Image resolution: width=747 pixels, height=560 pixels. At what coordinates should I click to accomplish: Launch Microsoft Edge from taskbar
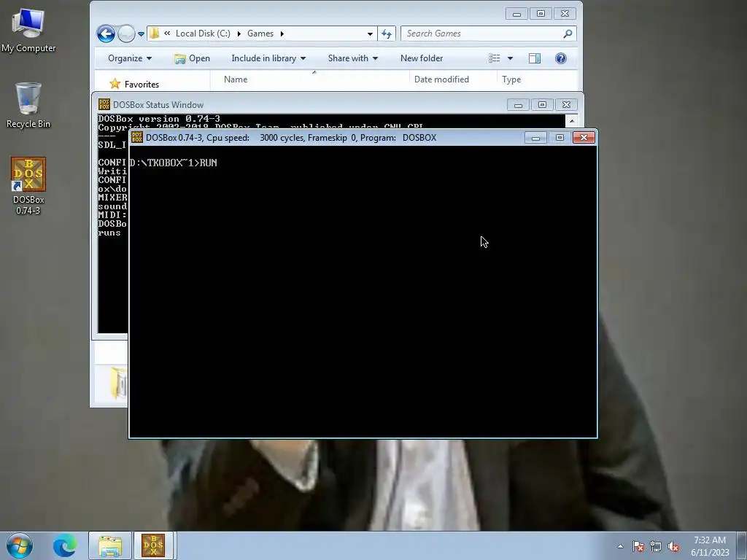[x=64, y=545]
